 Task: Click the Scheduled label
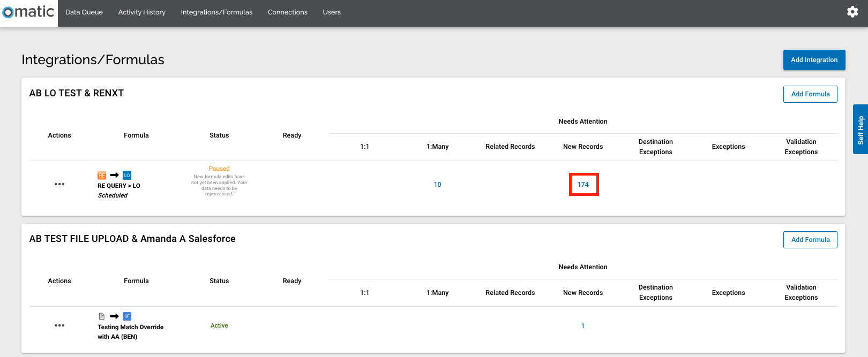[x=113, y=195]
